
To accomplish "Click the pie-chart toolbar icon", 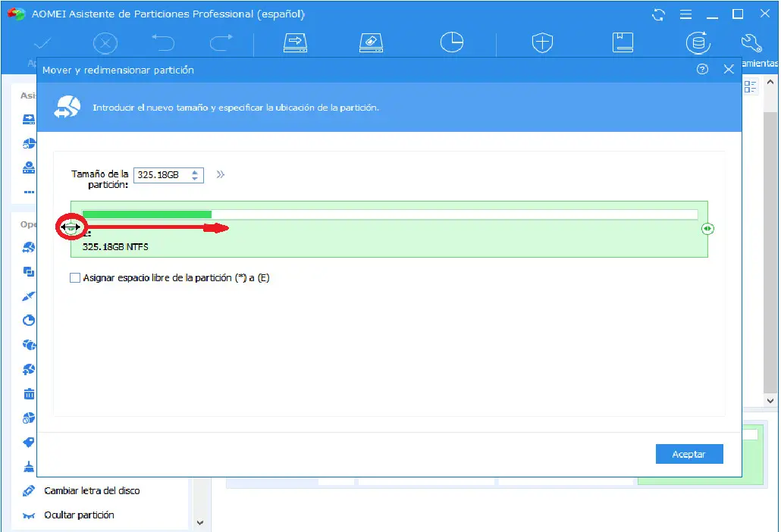I will point(452,42).
